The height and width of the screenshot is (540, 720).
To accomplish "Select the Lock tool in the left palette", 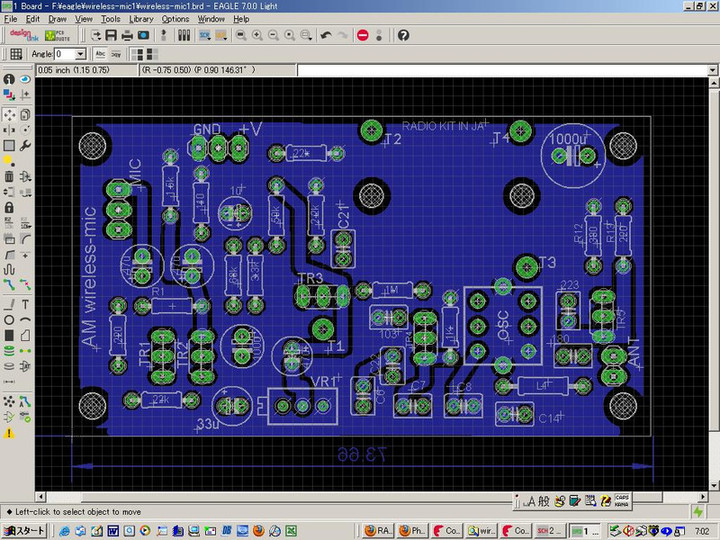I will tap(9, 206).
